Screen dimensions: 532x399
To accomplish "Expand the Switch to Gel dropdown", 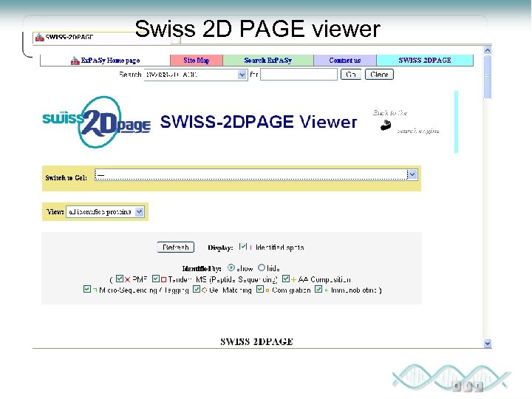I will [256, 174].
